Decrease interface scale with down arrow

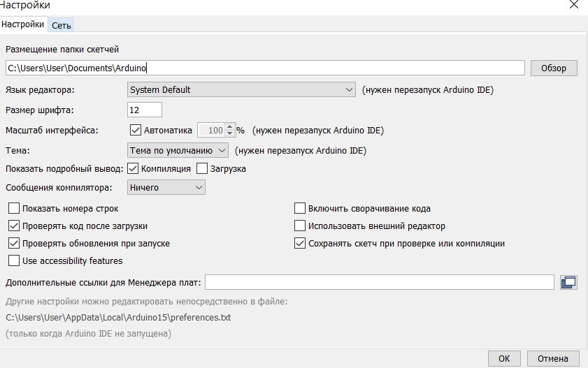point(230,133)
